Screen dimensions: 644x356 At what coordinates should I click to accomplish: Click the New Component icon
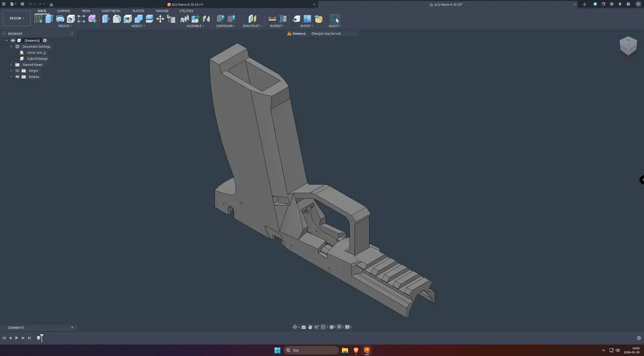coord(196,19)
